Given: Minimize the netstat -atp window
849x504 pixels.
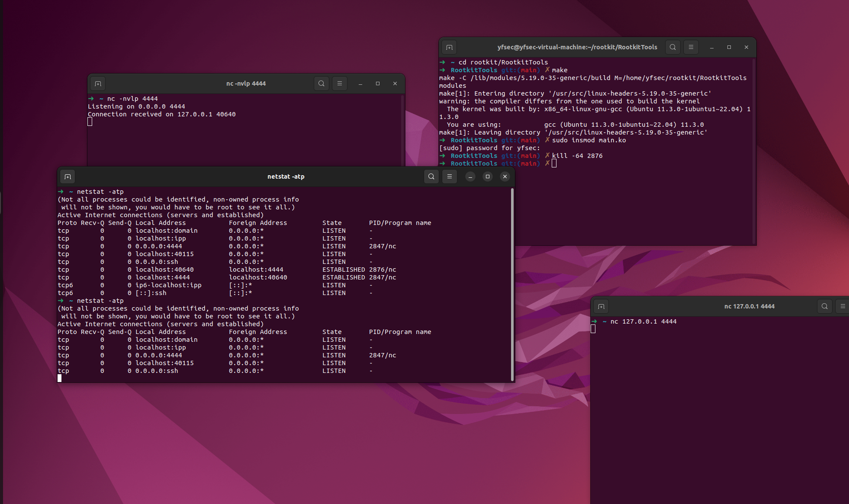Looking at the screenshot, I should 470,177.
